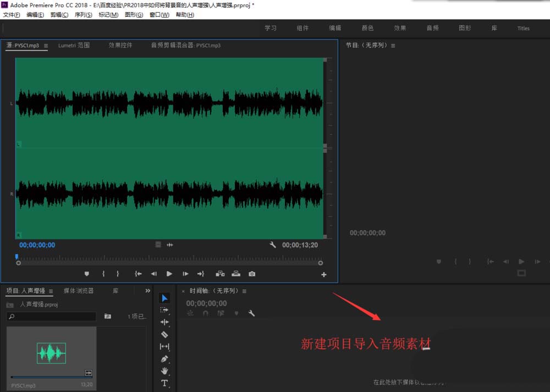Add marker in Source monitor

coord(87,274)
